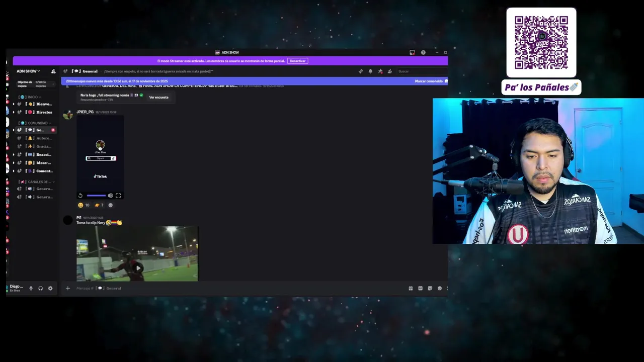Open TikTok video in fullscreen
Image resolution: width=644 pixels, height=362 pixels.
pyautogui.click(x=118, y=196)
